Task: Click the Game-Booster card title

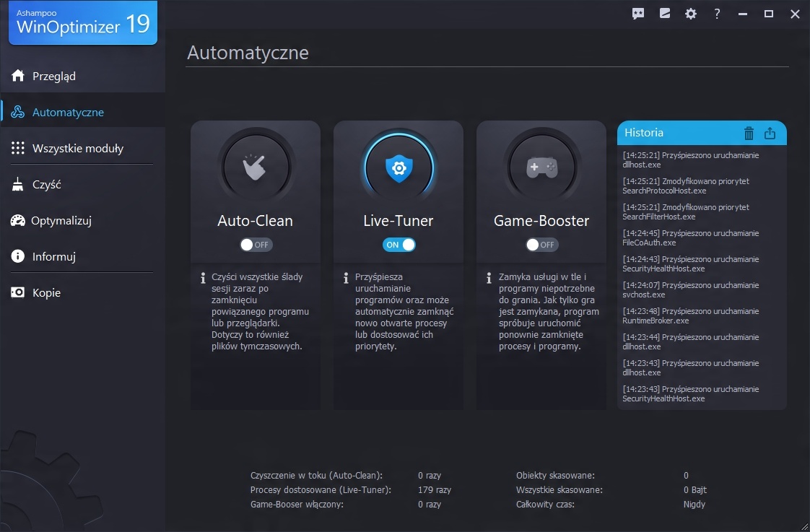Action: pos(541,221)
